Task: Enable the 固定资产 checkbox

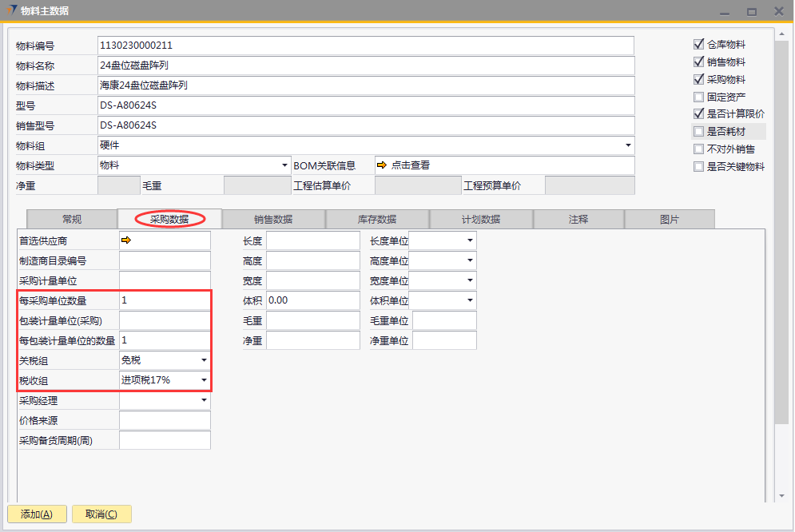Action: 699,97
